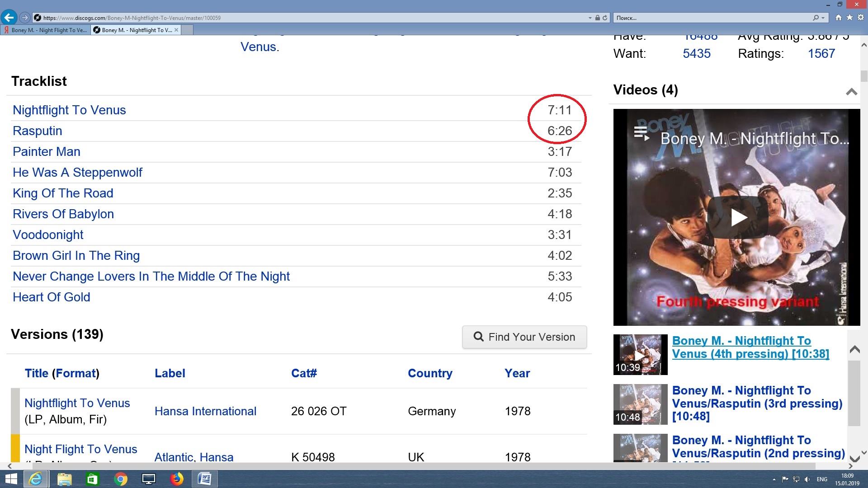The height and width of the screenshot is (488, 868).
Task: Open Favorites star icon
Action: (x=849, y=18)
